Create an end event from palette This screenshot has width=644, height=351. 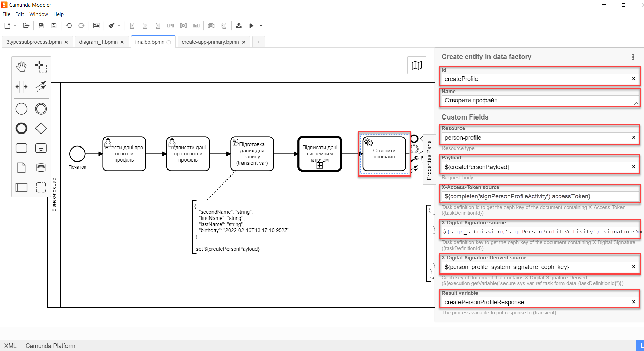click(x=21, y=128)
